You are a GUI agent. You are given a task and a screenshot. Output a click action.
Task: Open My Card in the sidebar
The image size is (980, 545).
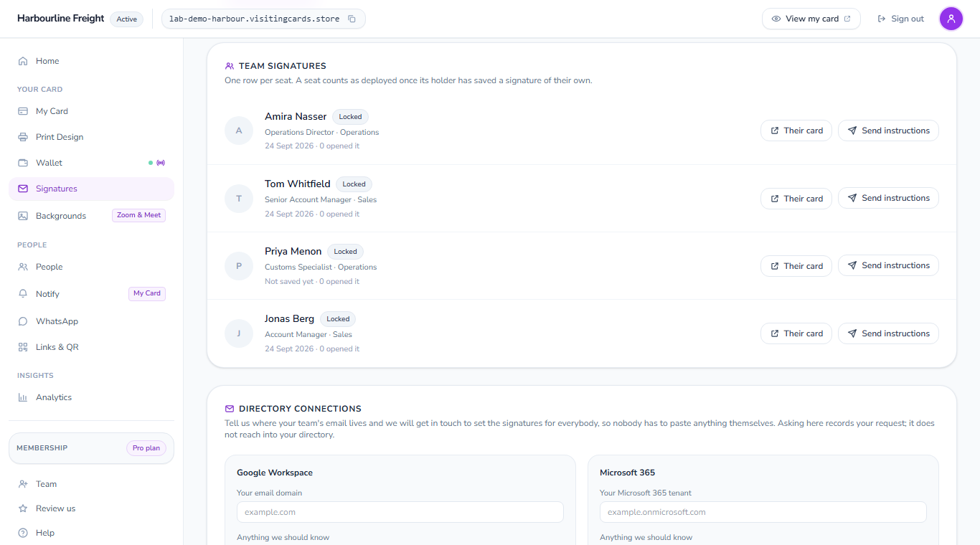pos(91,111)
